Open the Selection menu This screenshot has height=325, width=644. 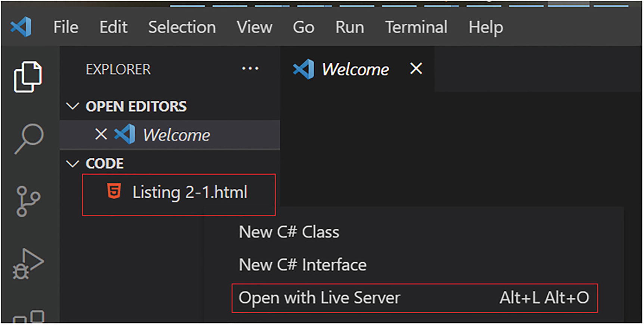[182, 27]
